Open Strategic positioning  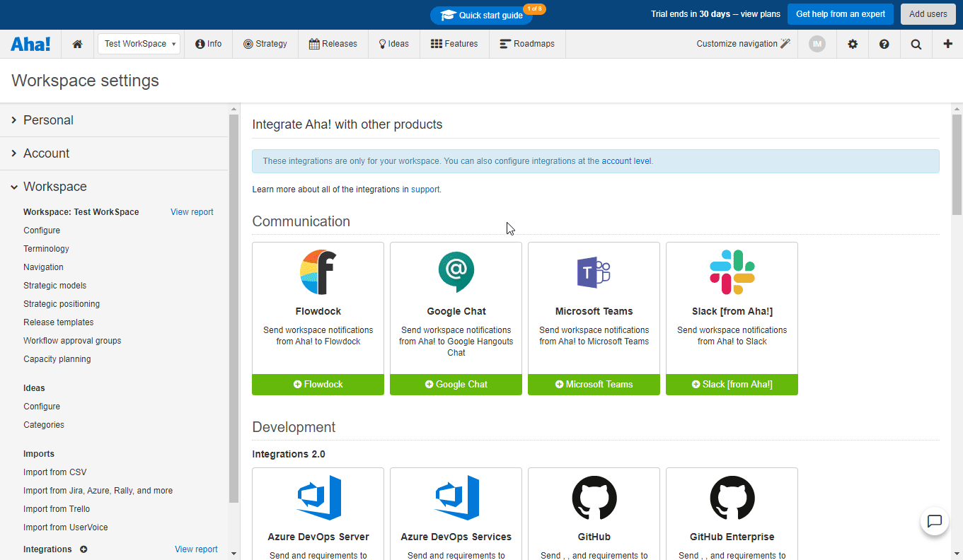point(62,304)
